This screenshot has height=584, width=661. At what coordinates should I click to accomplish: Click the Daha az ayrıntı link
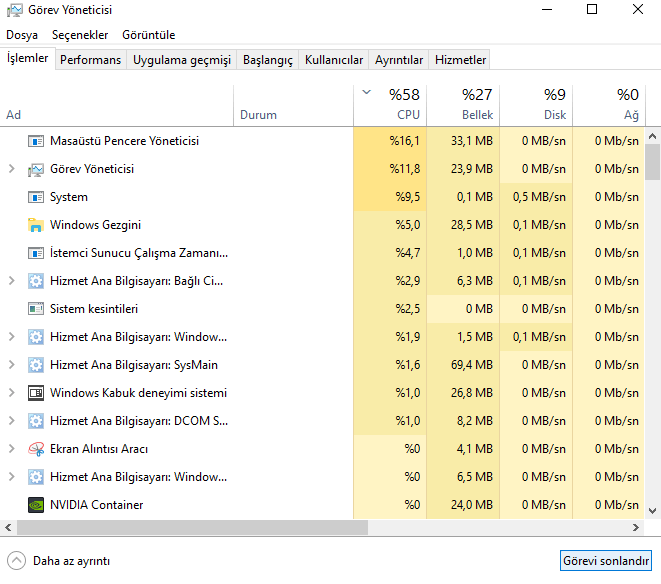(x=72, y=561)
